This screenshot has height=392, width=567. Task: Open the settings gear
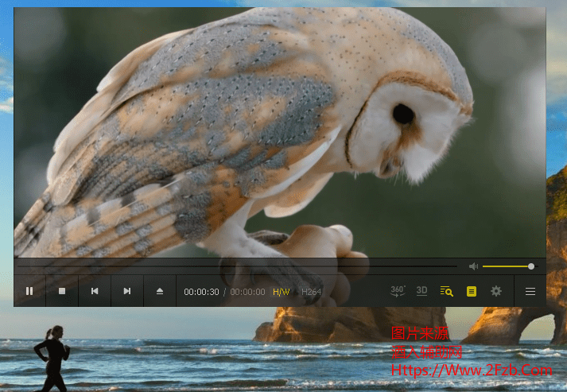click(x=496, y=292)
